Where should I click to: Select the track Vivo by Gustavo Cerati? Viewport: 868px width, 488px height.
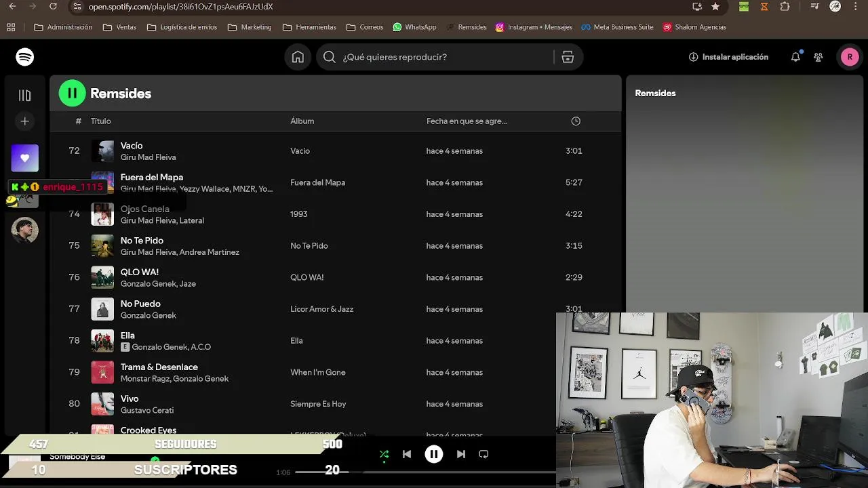[x=130, y=399]
